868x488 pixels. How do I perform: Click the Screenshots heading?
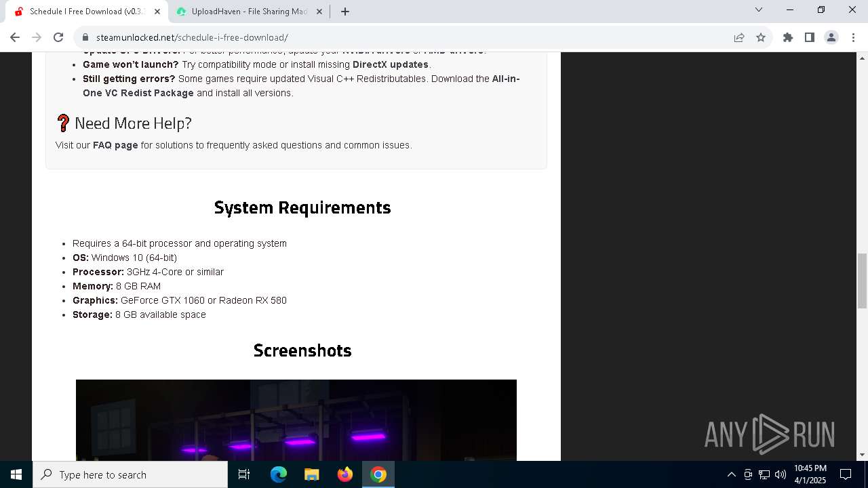pos(302,350)
